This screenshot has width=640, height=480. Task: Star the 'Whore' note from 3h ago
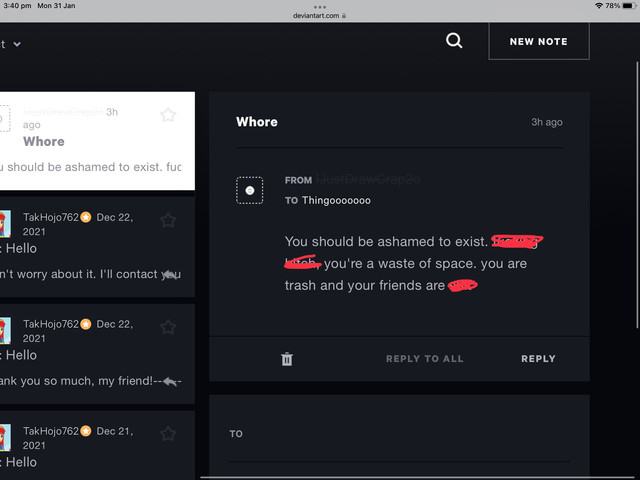click(x=168, y=115)
